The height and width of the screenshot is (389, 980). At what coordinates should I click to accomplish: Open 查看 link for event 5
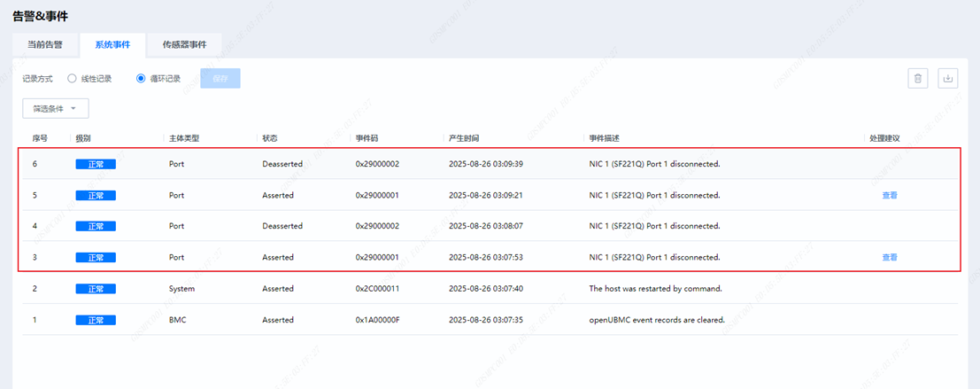[x=889, y=195]
